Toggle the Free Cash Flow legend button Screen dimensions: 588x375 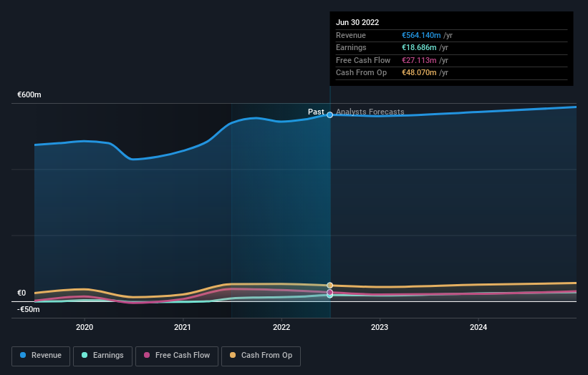[177, 356]
